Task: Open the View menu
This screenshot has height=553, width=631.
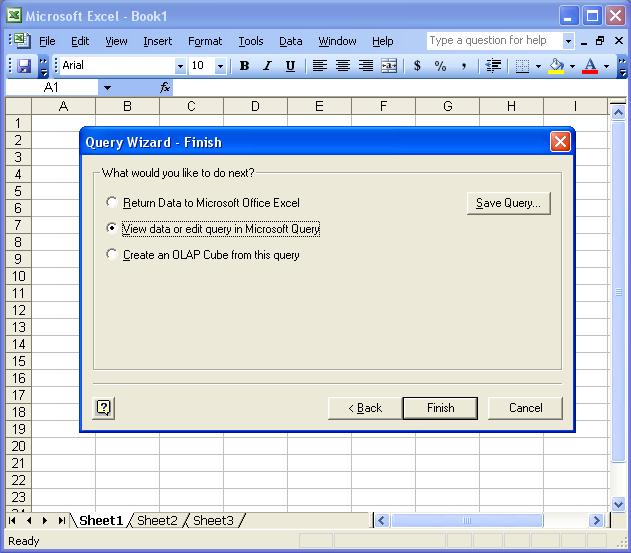Action: (116, 41)
